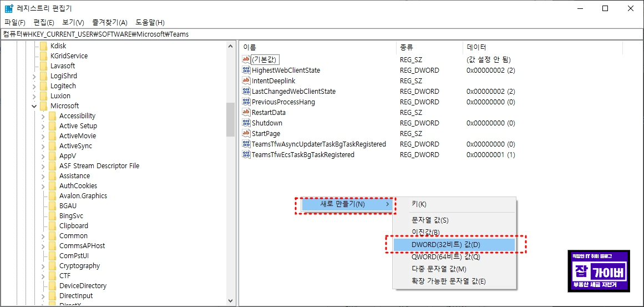Open the 파일(F) menu
The height and width of the screenshot is (307, 644).
point(15,22)
